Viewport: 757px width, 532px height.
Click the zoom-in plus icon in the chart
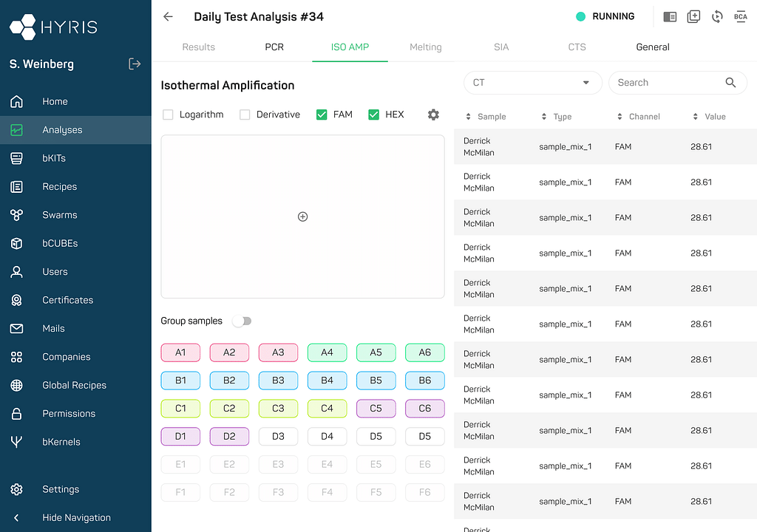pyautogui.click(x=302, y=216)
